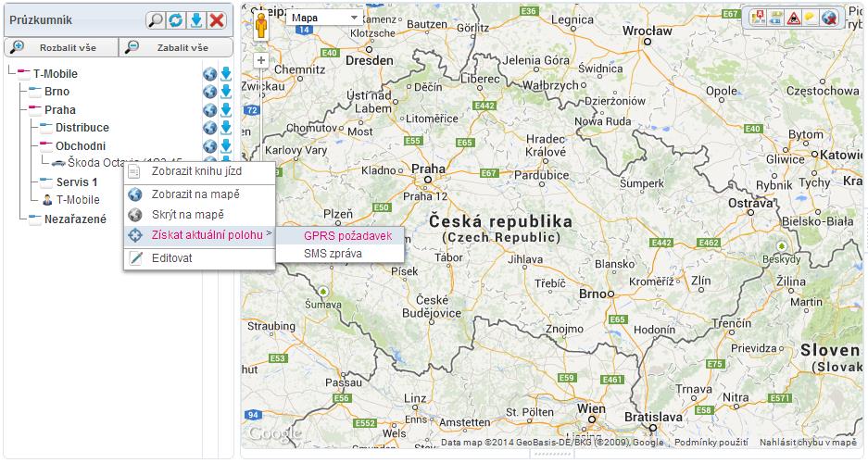868x463 pixels.
Task: Click Nahlásit chybu v mapě link
Action: pos(808,442)
